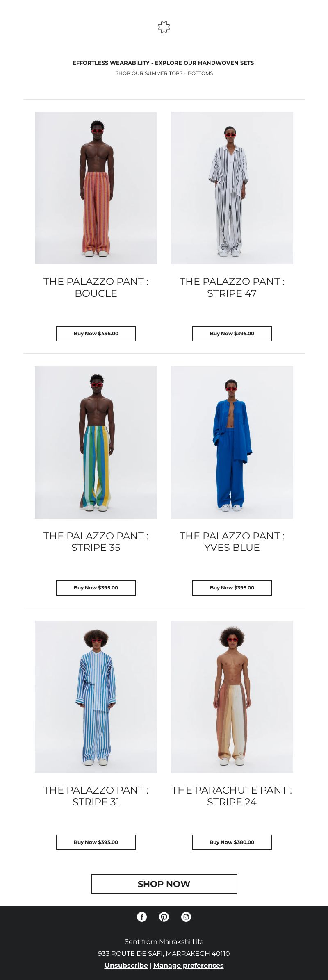Viewport: 328px width, 980px height.
Task: Click Buy Now button for Yves Blue
Action: pyautogui.click(x=232, y=588)
